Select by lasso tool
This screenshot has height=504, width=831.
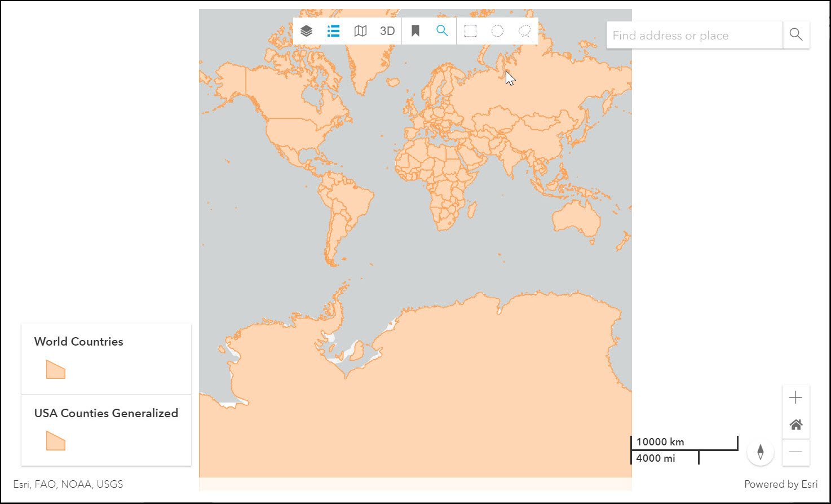click(524, 31)
